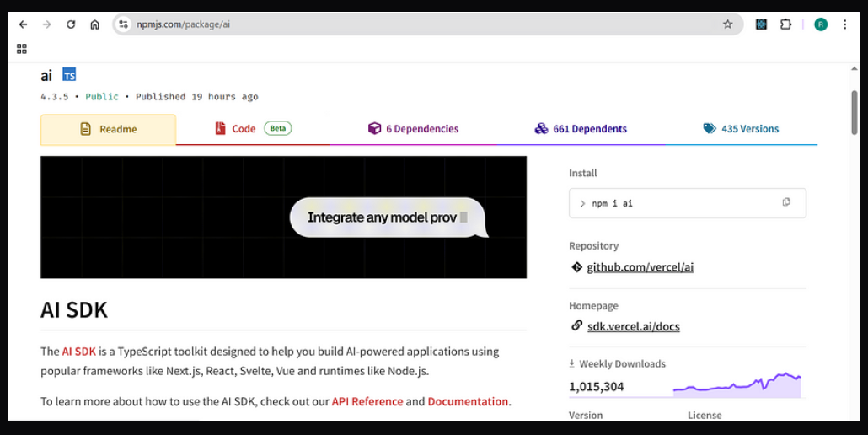Click the git icon beside the repository link
The image size is (868, 435).
pyautogui.click(x=576, y=267)
